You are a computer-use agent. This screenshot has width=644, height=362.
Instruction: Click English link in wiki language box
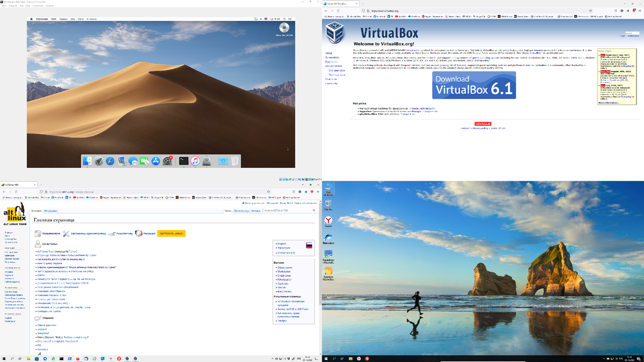point(282,244)
